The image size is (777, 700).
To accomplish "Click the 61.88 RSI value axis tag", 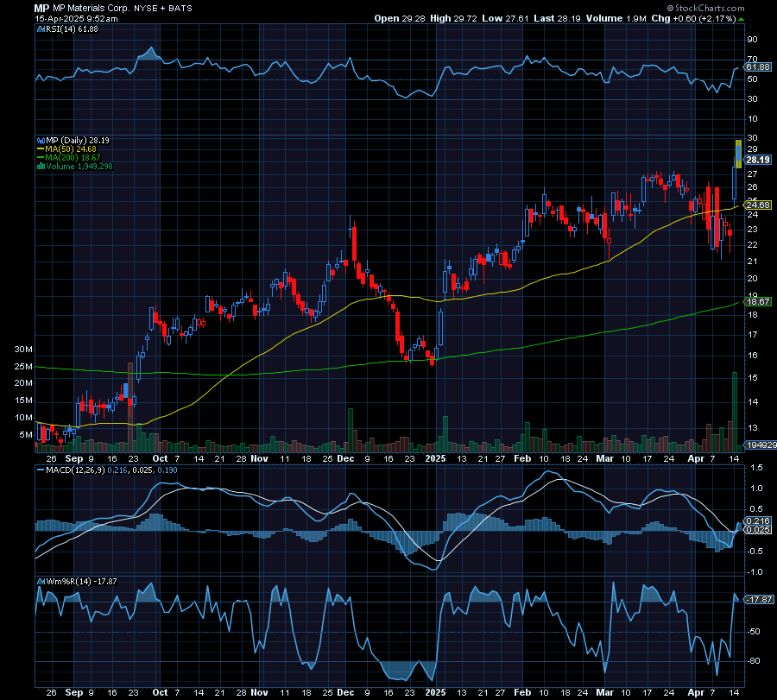I will (x=757, y=66).
